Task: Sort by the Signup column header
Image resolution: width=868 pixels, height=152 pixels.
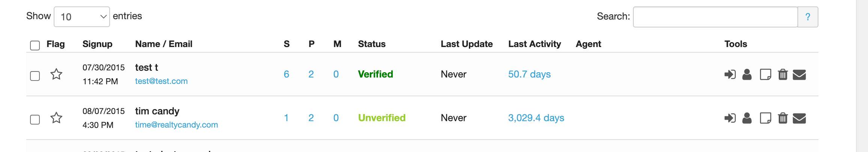Action: point(97,44)
